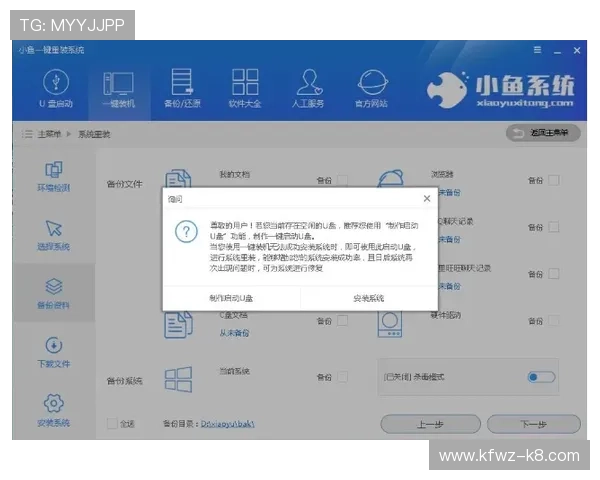The height and width of the screenshot is (480, 600).
Task: Open the backup directory D:\xiaoyu\bak\ link
Action: pos(228,424)
